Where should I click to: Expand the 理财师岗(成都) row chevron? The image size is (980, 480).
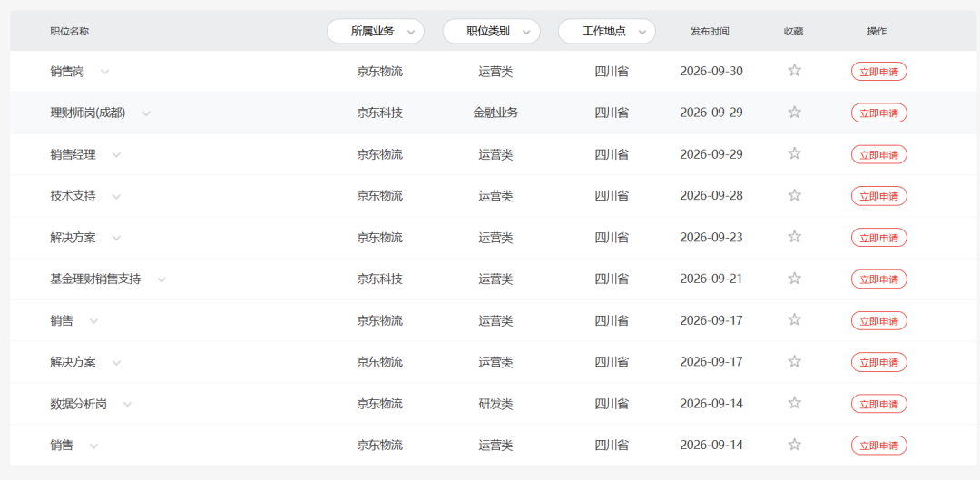coord(146,113)
